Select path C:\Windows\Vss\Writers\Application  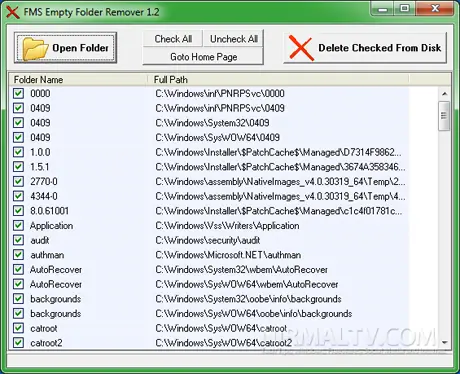click(x=227, y=225)
